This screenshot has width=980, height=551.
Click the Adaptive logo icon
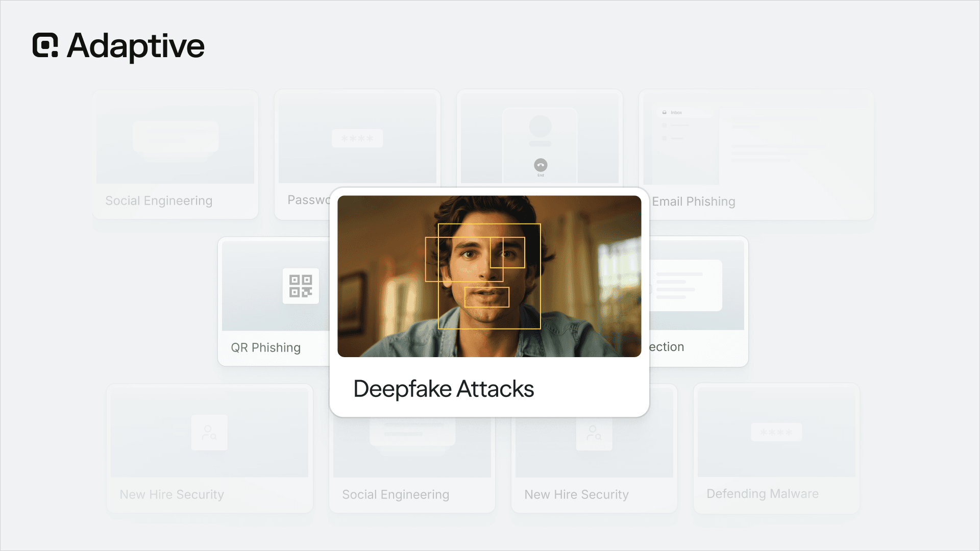[45, 45]
